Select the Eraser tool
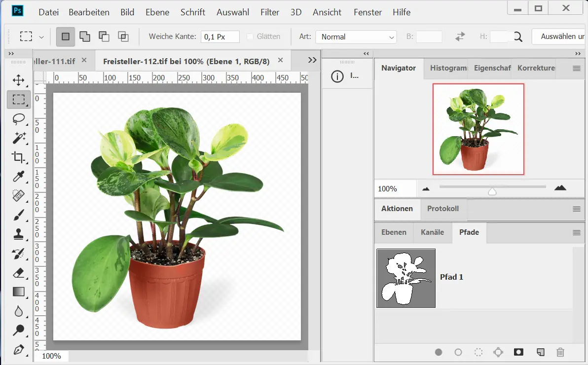This screenshot has height=365, width=588. [19, 273]
